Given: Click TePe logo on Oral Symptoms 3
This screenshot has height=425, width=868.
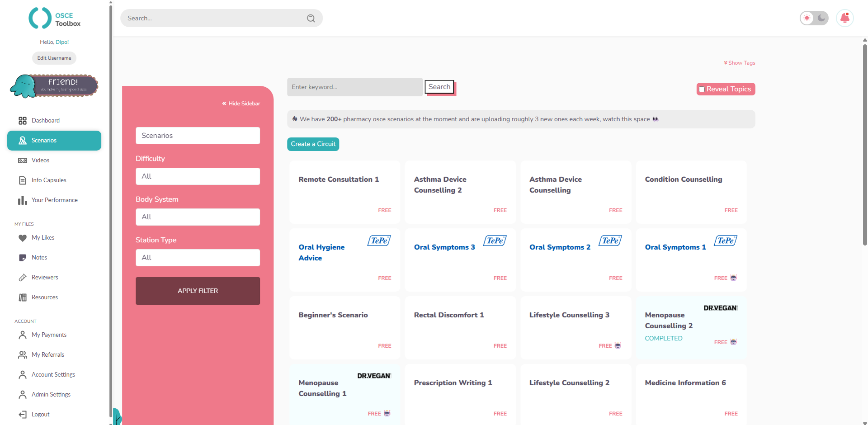Looking at the screenshot, I should [495, 241].
